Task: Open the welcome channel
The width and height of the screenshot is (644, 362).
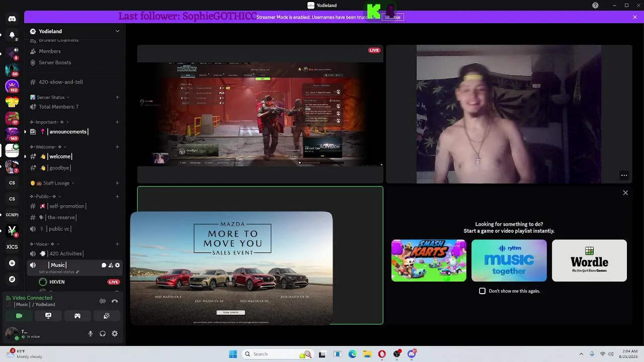Action: [x=74, y=156]
